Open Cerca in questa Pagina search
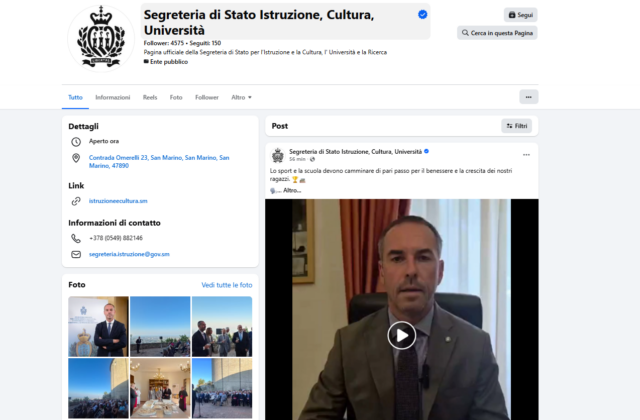This screenshot has height=420, width=640. pos(497,33)
